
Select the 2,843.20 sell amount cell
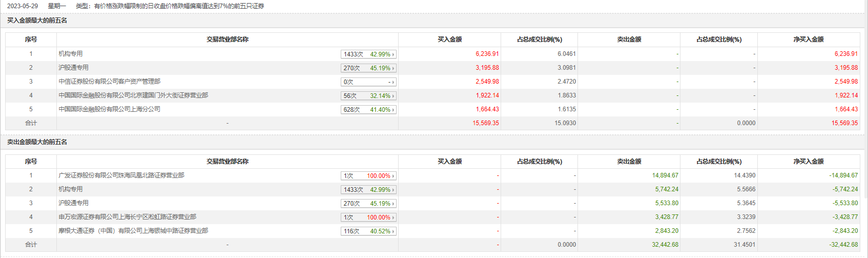[667, 231]
